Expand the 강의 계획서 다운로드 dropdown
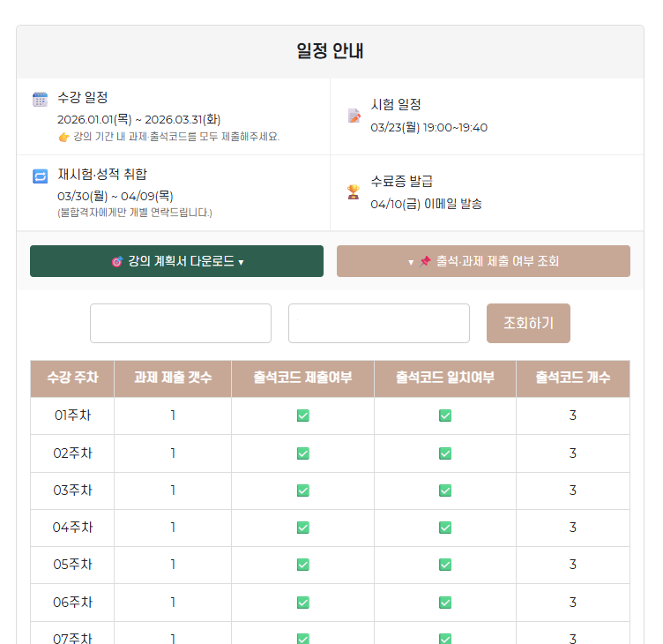The image size is (663, 644). [176, 261]
